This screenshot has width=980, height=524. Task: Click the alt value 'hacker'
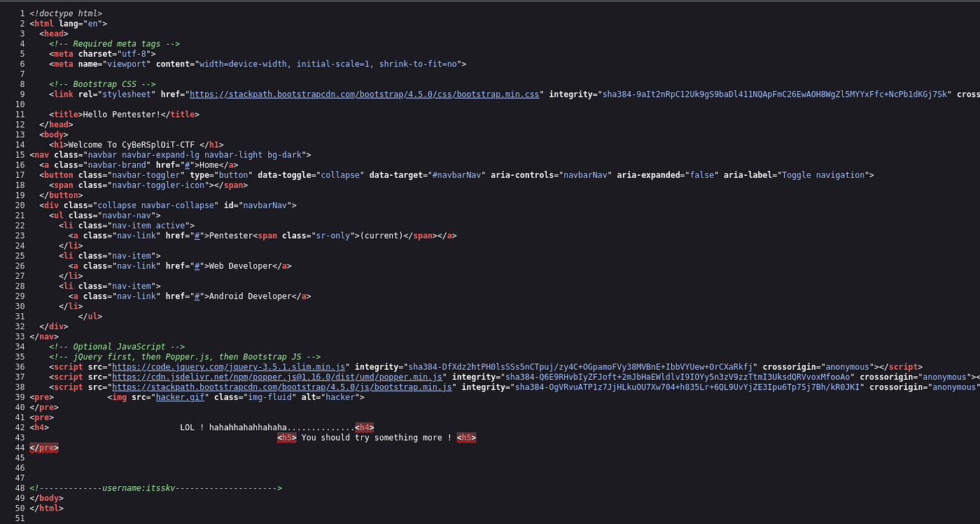340,397
